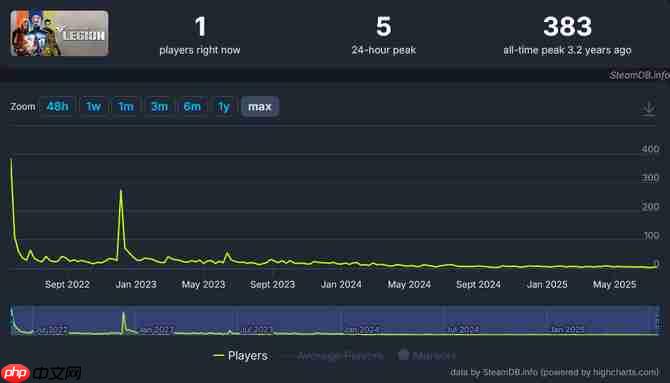Click the May 2024 axis label
Screen dimensions: 670x383
coord(409,284)
